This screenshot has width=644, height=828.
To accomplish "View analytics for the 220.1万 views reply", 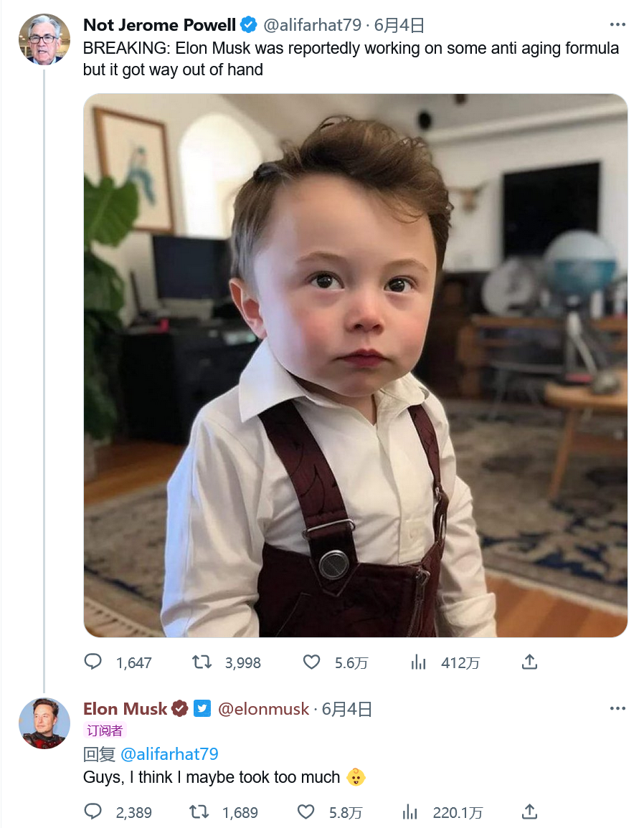I will [x=410, y=812].
